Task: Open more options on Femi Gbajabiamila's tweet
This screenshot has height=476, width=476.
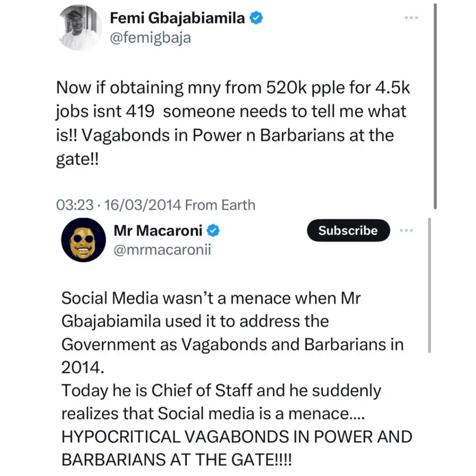Action: 411,18
